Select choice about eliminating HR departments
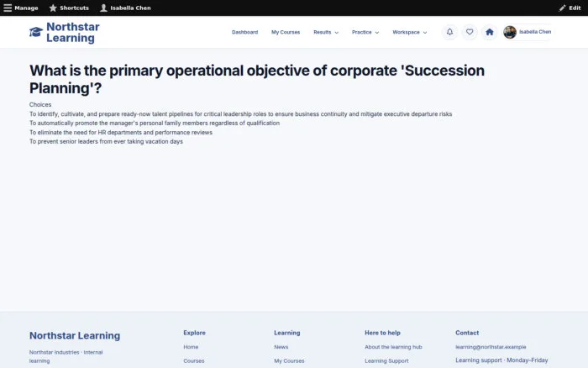 pos(121,133)
